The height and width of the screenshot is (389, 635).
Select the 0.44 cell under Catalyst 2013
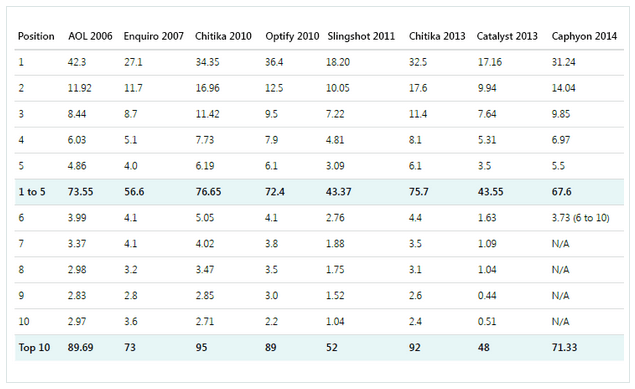[487, 295]
